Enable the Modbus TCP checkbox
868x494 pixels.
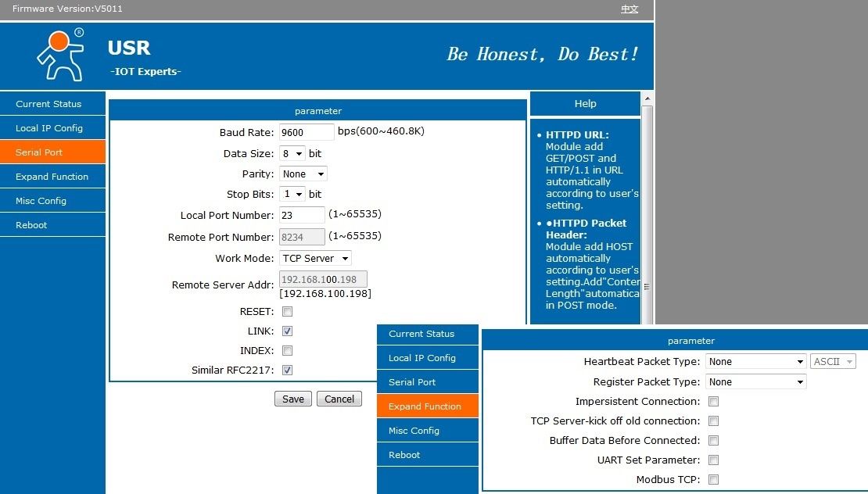713,480
